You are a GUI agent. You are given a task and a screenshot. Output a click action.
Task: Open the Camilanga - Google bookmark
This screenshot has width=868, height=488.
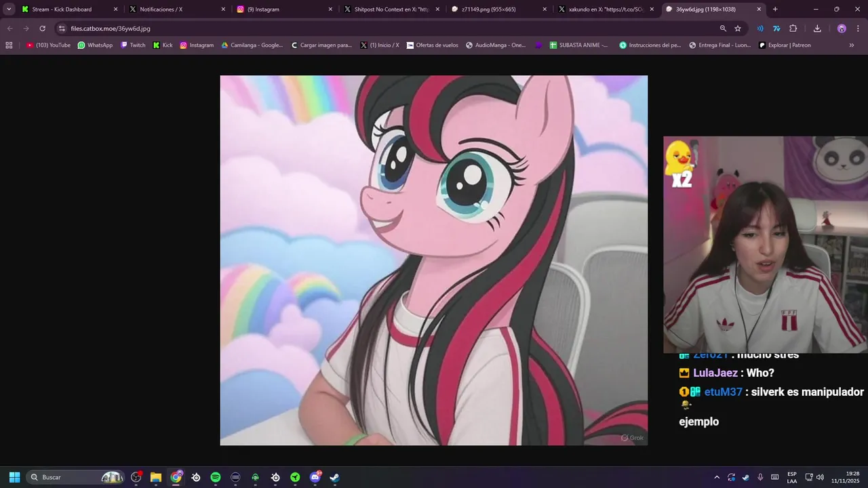252,45
